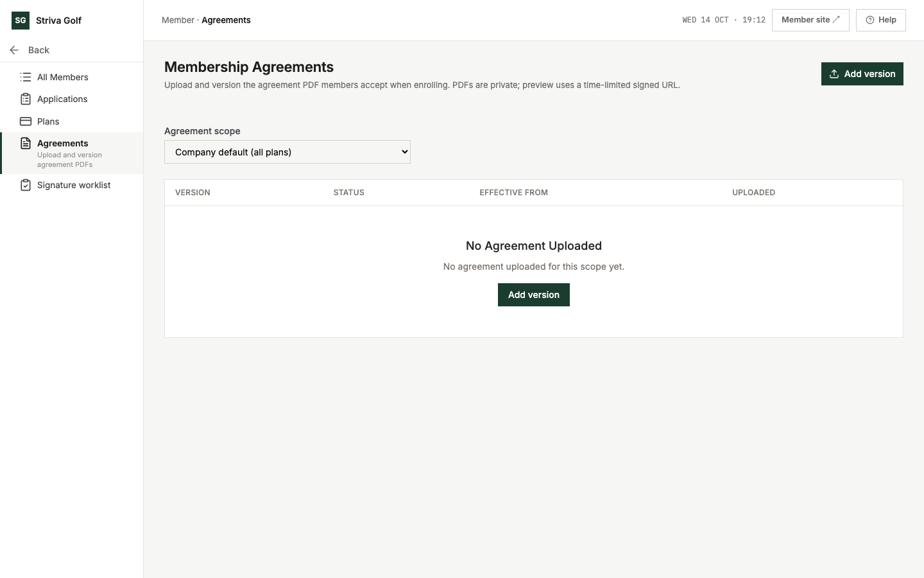Click the UPLOADED column header

(x=754, y=193)
